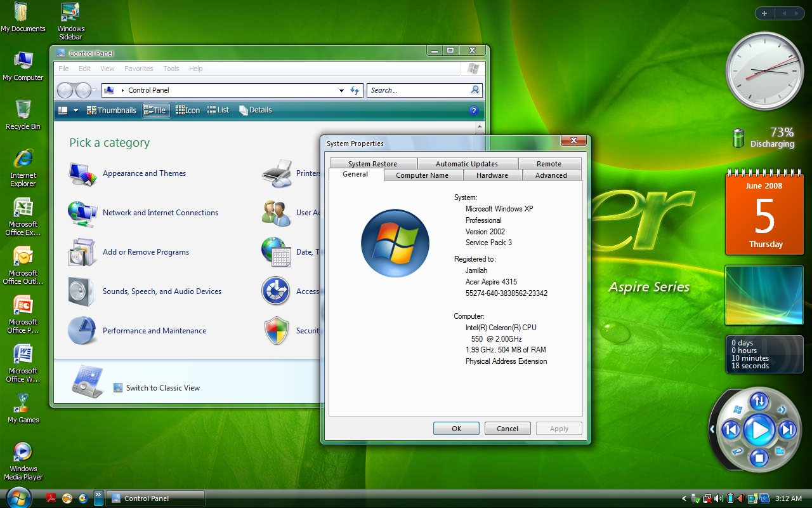Viewport: 812px width, 508px height.
Task: Select My Computer desktop icon
Action: tap(23, 66)
